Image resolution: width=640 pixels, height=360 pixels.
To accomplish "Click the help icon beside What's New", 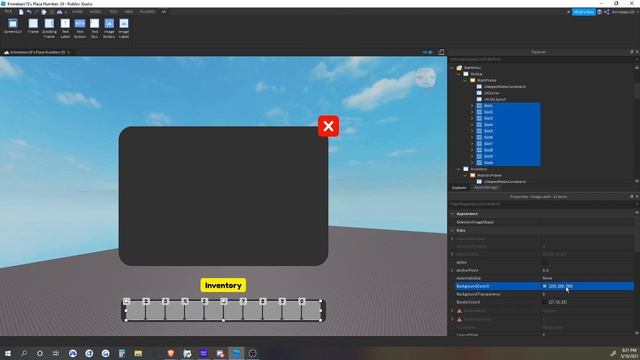I will coord(600,12).
